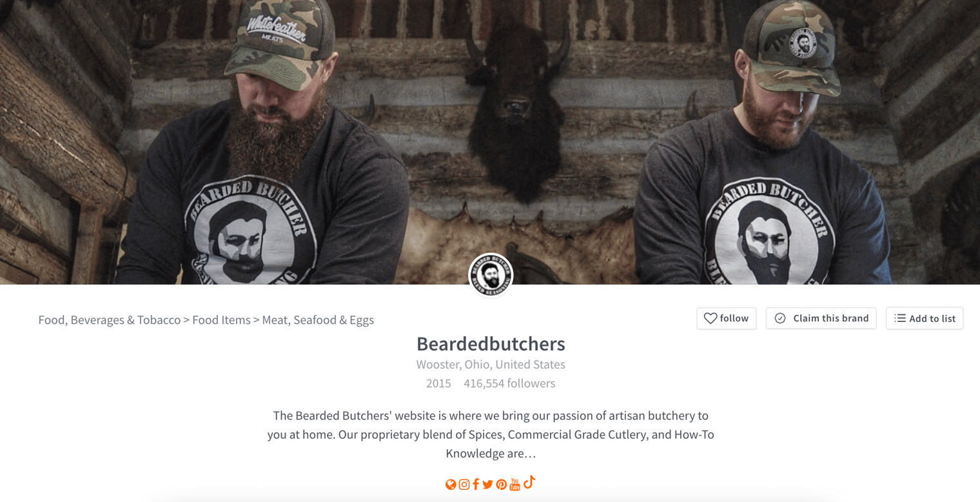Click the round Bearded Butcher logo avatar
Image resolution: width=980 pixels, height=502 pixels.
(x=491, y=275)
